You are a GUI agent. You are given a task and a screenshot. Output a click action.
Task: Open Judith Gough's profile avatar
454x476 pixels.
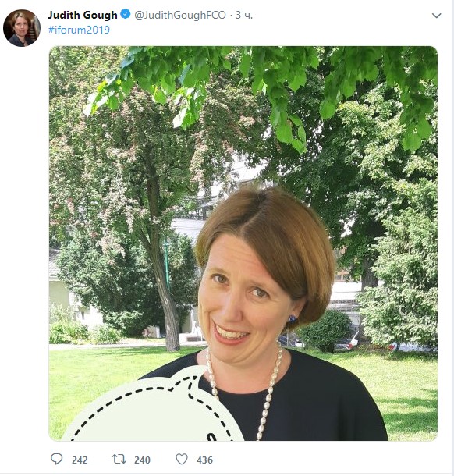pos(22,28)
